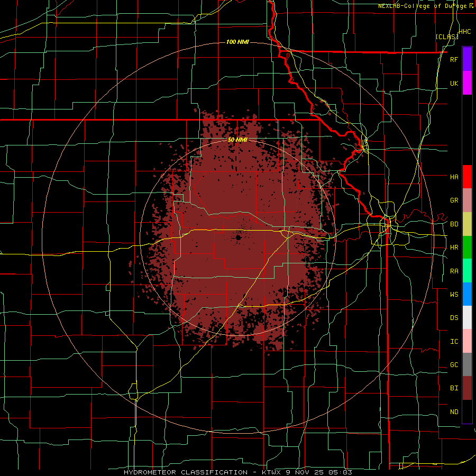Image resolution: width=476 pixels, height=476 pixels.
Task: Click the 'HYDROMETEOR CLASSIFICATION' title text
Action: pyautogui.click(x=186, y=472)
